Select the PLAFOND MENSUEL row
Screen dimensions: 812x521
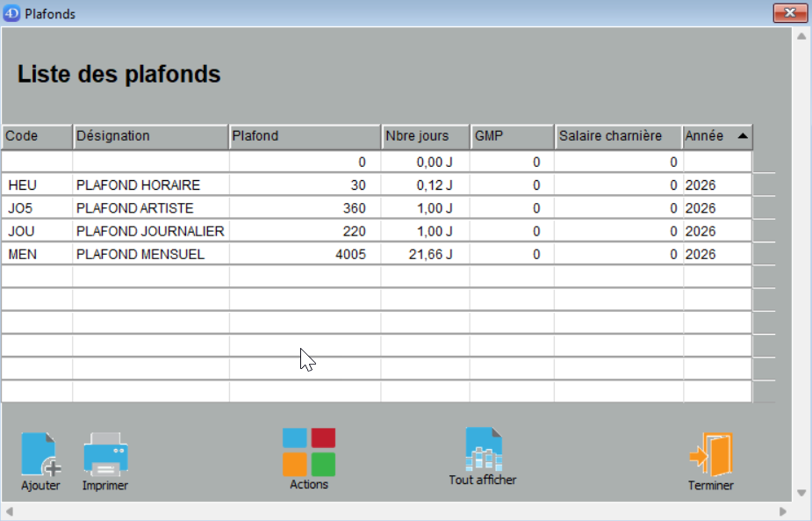point(140,254)
